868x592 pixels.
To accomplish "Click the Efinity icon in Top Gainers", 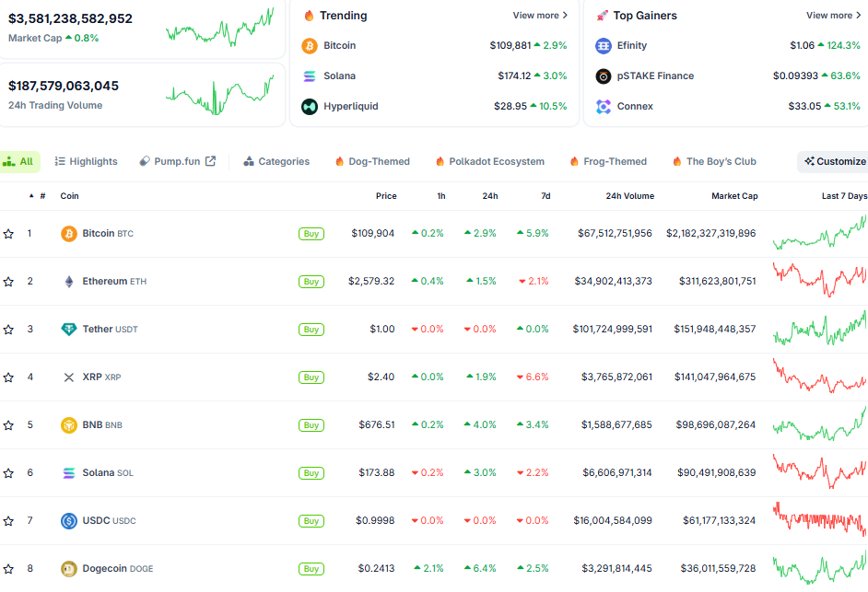I will tap(603, 45).
